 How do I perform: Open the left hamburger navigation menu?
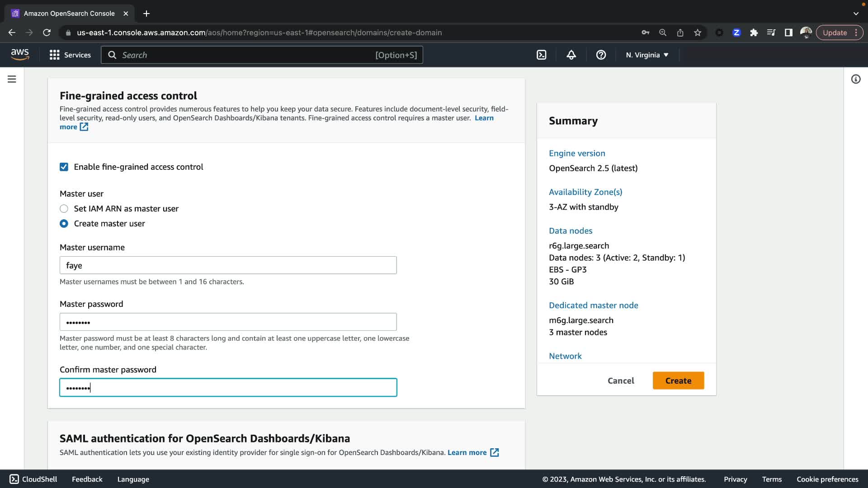click(12, 79)
